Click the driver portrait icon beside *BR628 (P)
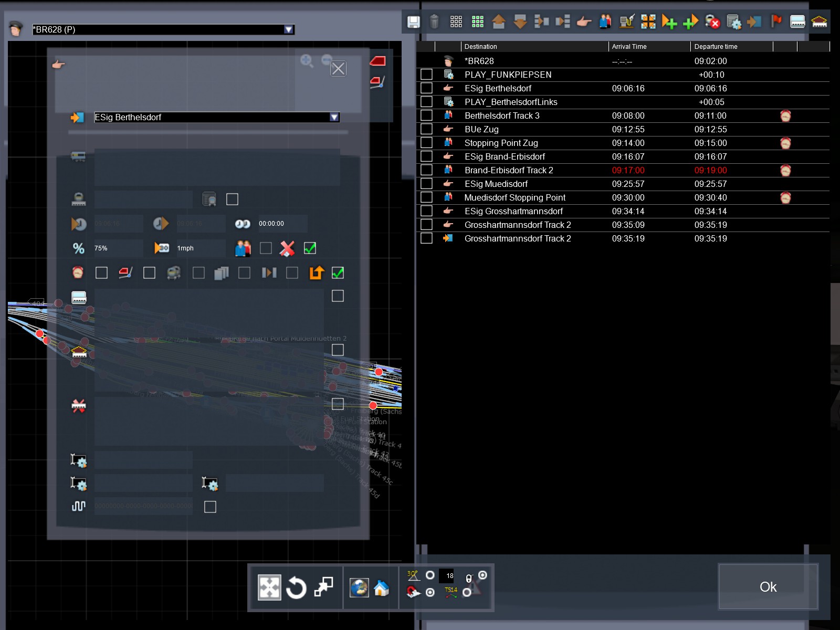This screenshot has width=840, height=630. point(16,29)
